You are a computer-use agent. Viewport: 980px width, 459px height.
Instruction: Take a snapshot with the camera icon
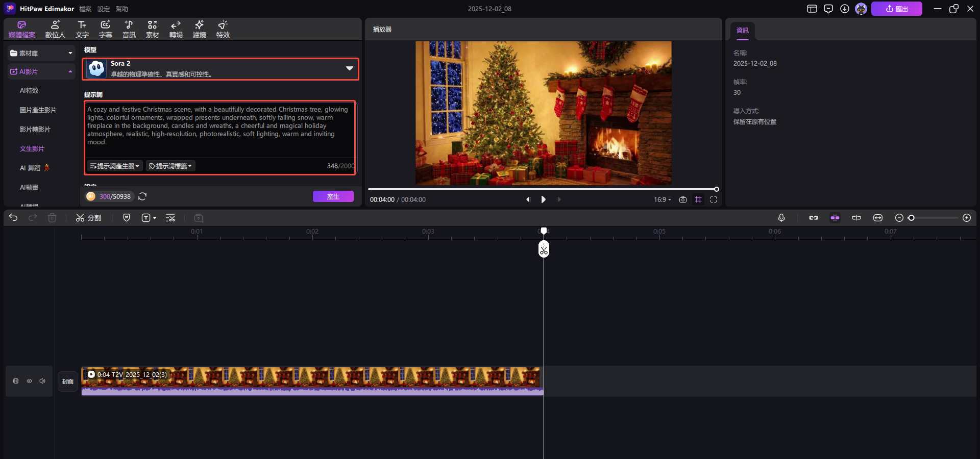click(682, 199)
